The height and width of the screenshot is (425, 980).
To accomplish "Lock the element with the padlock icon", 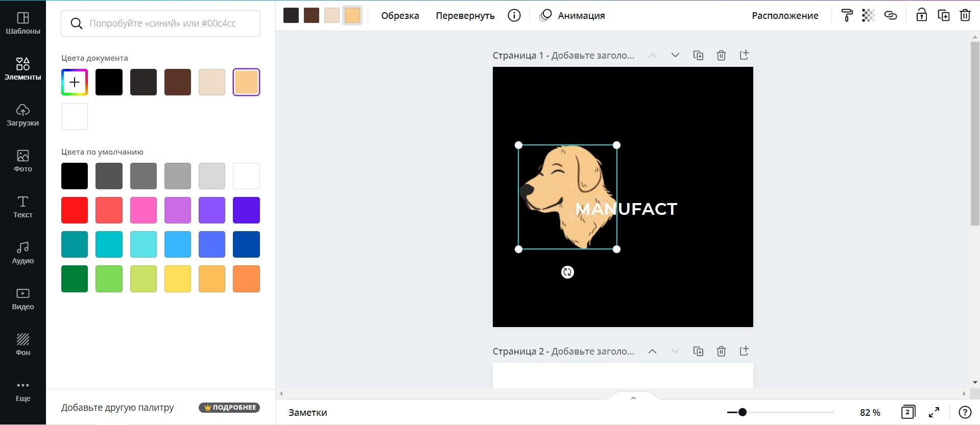I will [921, 15].
